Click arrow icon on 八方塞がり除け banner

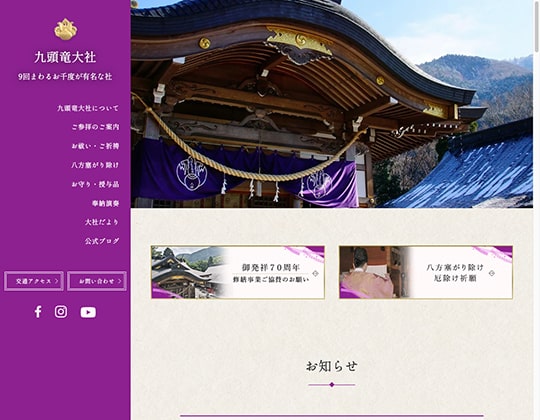tap(492, 273)
